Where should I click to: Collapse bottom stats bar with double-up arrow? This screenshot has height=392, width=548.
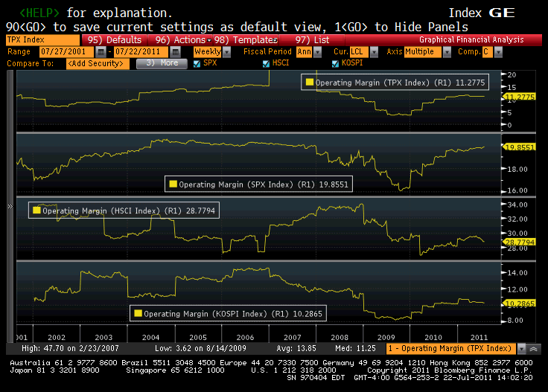[x=533, y=348]
